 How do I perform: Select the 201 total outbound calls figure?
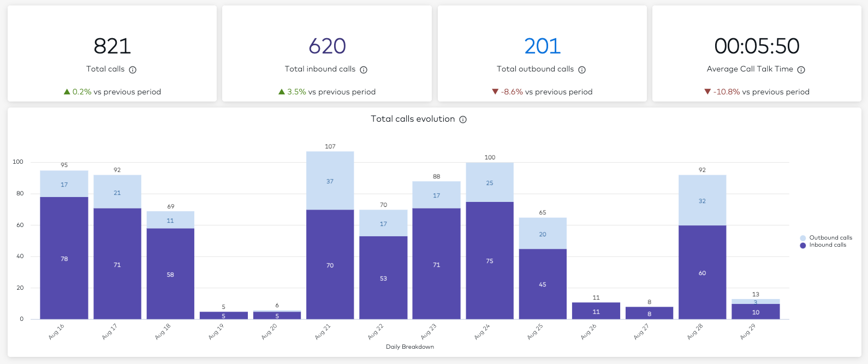(542, 46)
